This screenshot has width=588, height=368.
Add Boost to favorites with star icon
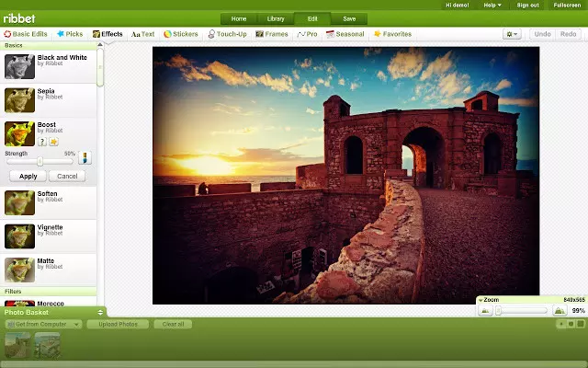click(x=53, y=141)
